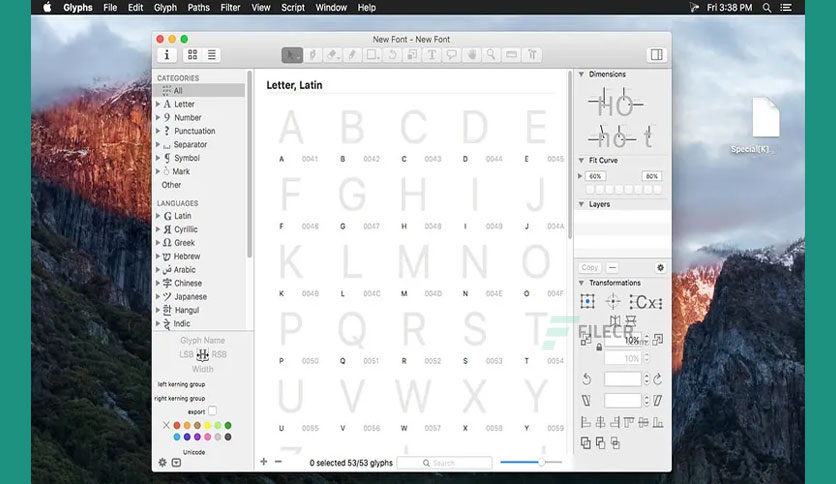The image size is (836, 484).
Task: Collapse the Transformations panel section
Action: point(582,283)
